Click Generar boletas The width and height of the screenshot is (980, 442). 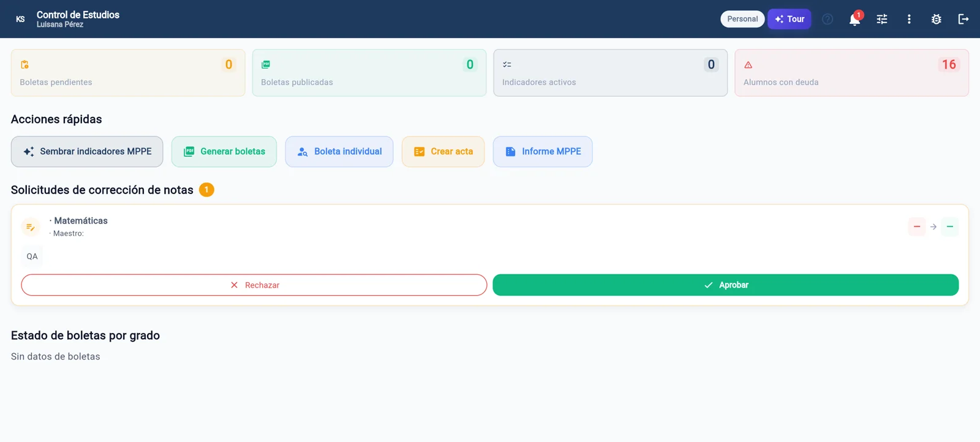[224, 151]
